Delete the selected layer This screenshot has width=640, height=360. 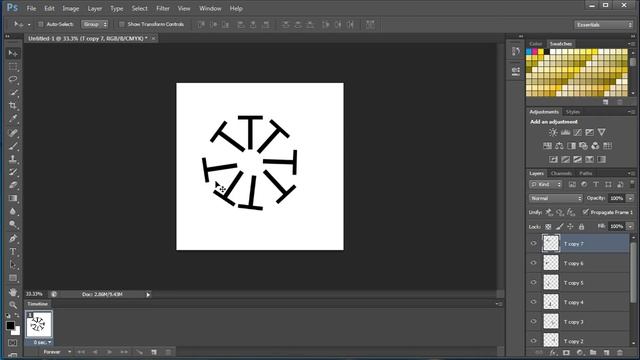tap(620, 353)
